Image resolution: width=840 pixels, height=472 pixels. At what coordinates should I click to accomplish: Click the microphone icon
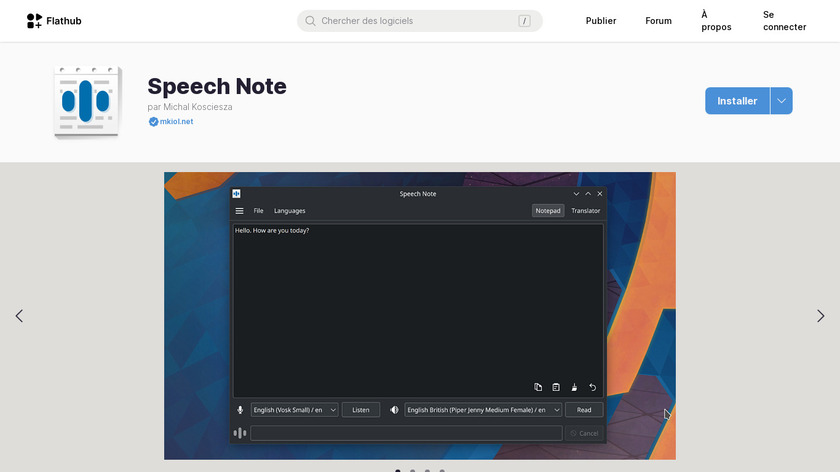(x=240, y=410)
